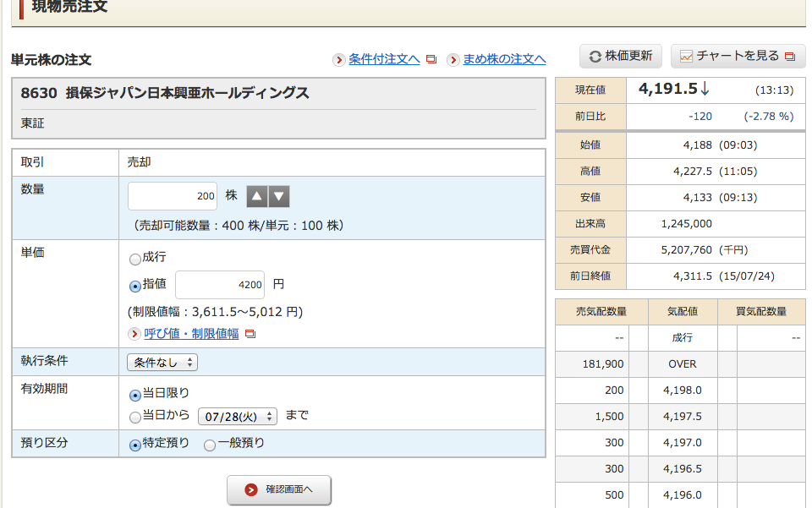Click the 株価更新 refresh icon
812x508 pixels.
click(595, 57)
